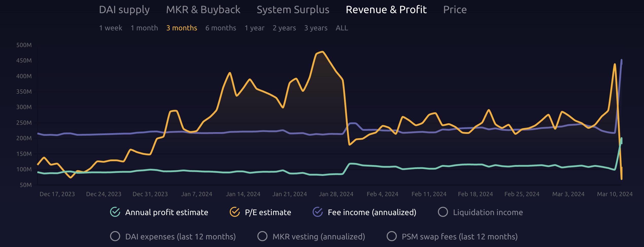644x247 pixels.
Task: Go to the System Surplus tab
Action: tap(293, 10)
